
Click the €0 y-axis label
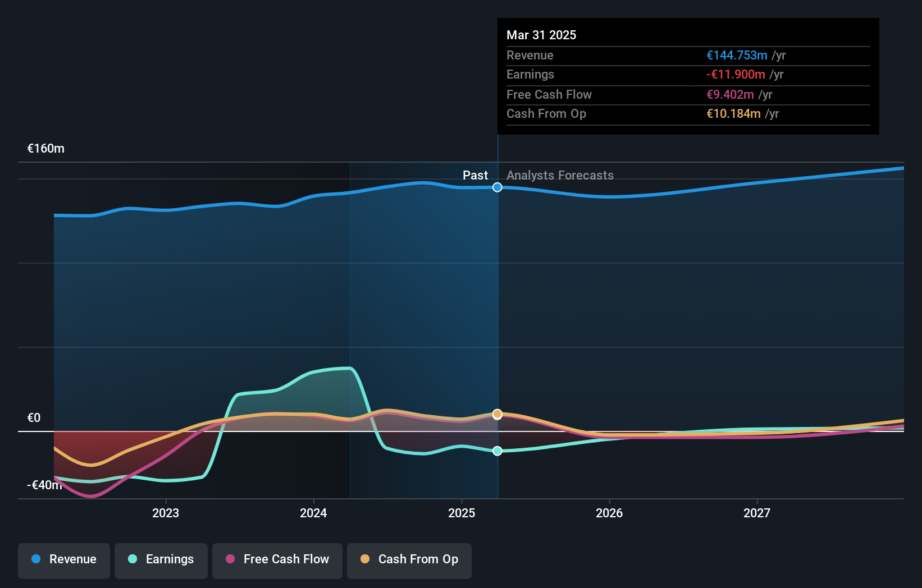click(x=34, y=418)
